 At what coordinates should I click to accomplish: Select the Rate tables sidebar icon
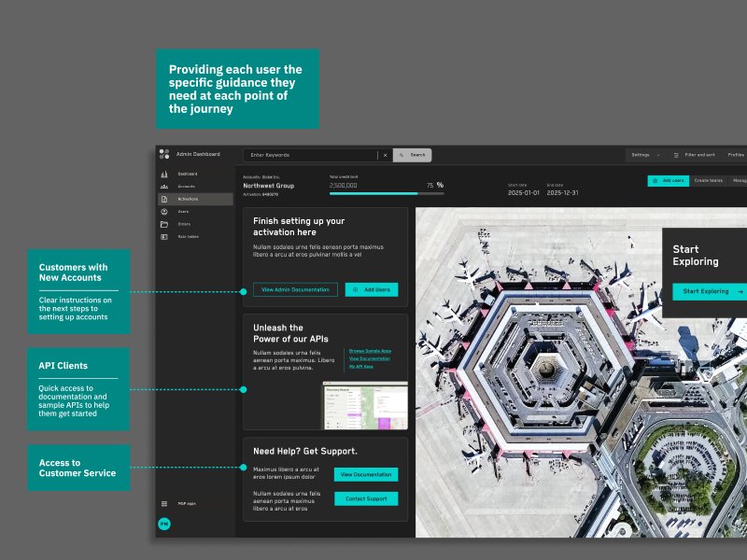pos(164,237)
